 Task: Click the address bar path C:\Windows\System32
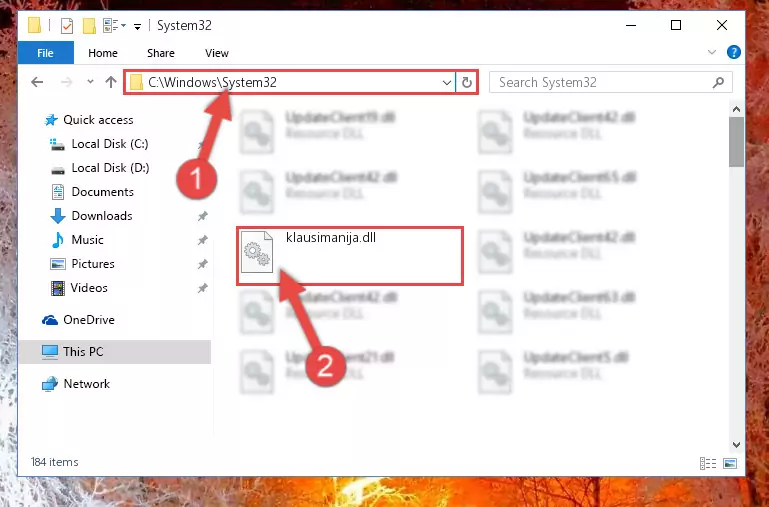point(212,82)
